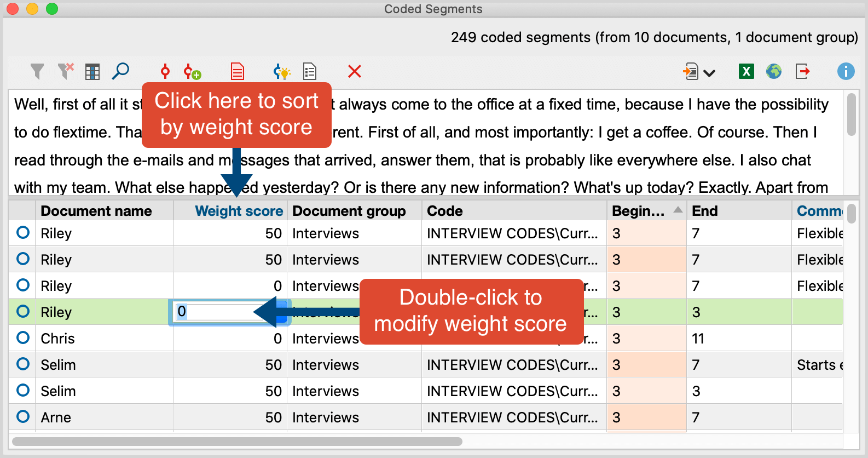This screenshot has width=868, height=458.
Task: Select the circle marker in Arne row
Action: 23,417
